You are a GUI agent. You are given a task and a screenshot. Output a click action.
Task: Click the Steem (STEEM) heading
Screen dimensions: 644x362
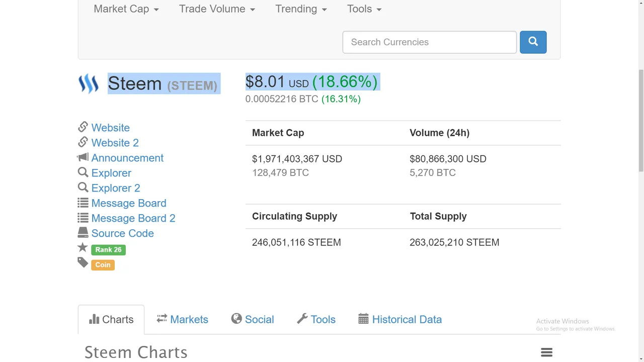pos(163,83)
